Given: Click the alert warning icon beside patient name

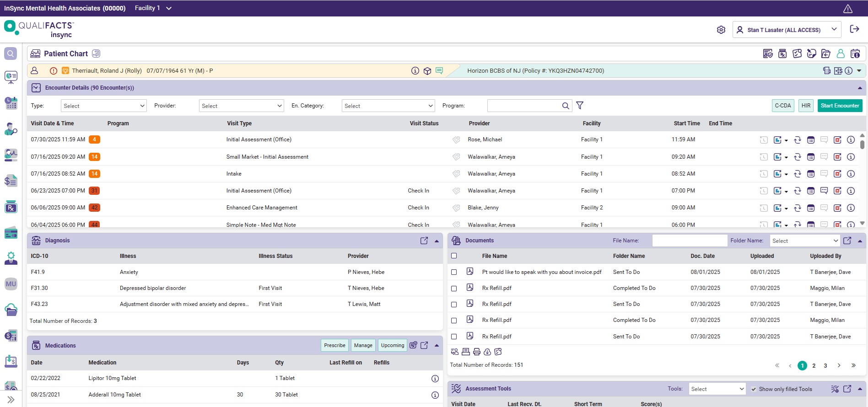Looking at the screenshot, I should point(54,71).
